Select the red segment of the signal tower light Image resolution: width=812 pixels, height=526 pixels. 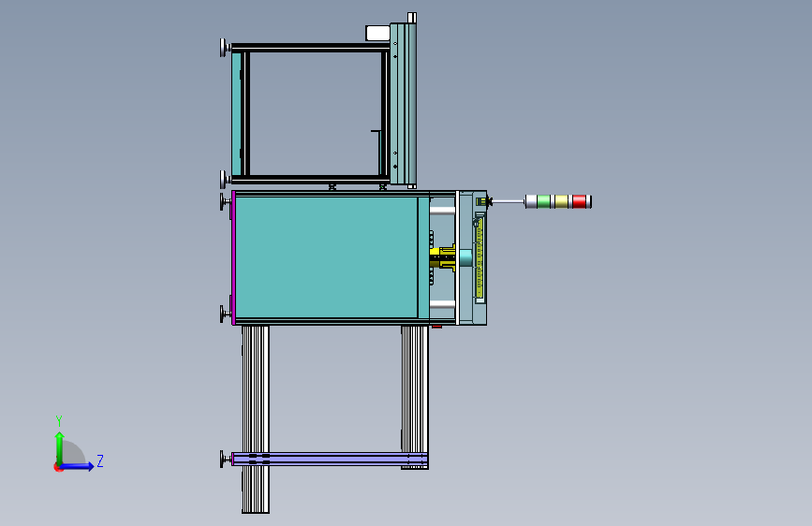[580, 201]
